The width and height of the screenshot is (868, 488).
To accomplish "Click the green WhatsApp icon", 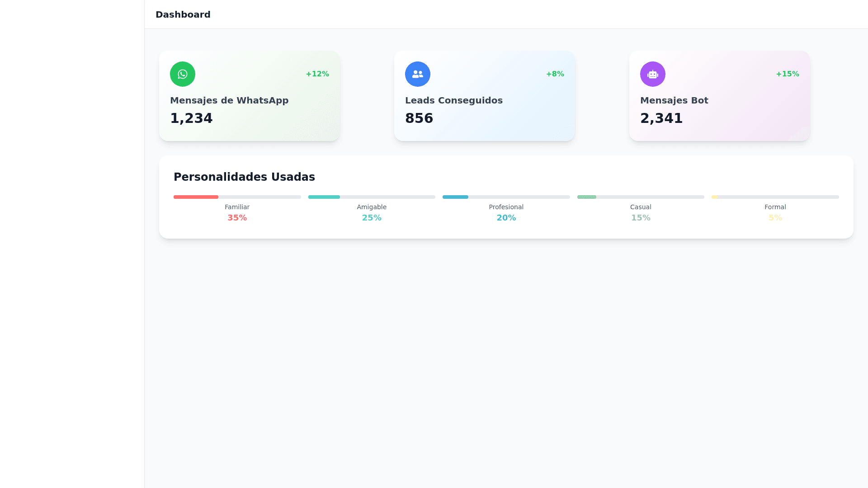I will [182, 74].
